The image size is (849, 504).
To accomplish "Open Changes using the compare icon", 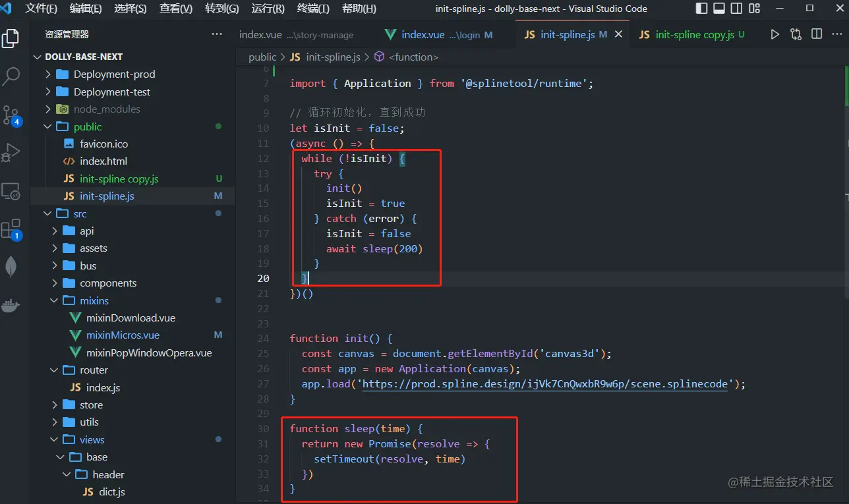I will [796, 34].
